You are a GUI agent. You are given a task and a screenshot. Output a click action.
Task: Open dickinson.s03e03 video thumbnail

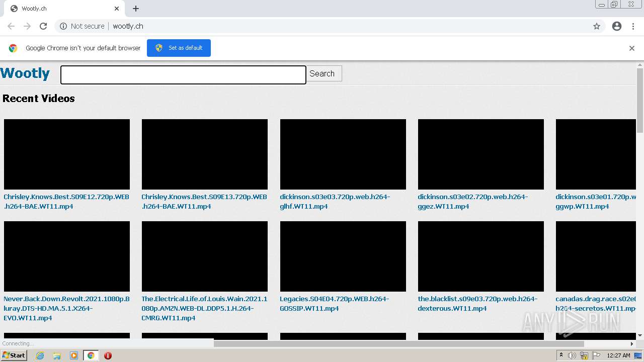pos(343,154)
